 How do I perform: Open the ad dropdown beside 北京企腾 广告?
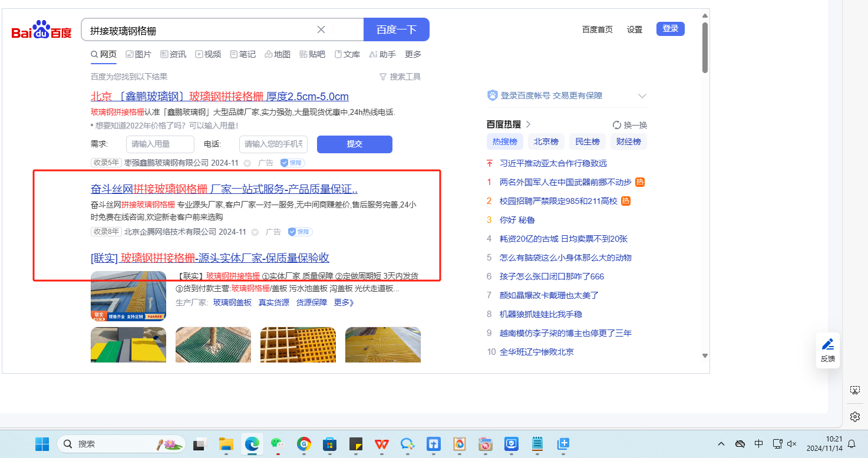pyautogui.click(x=255, y=232)
